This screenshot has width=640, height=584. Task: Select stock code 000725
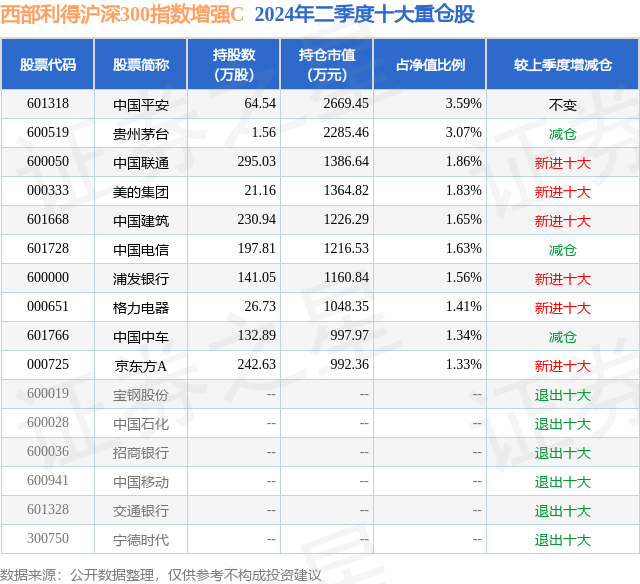tap(48, 364)
